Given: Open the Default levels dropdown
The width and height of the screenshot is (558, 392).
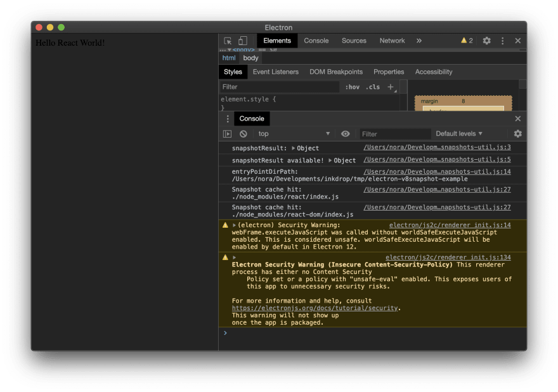Looking at the screenshot, I should 459,134.
